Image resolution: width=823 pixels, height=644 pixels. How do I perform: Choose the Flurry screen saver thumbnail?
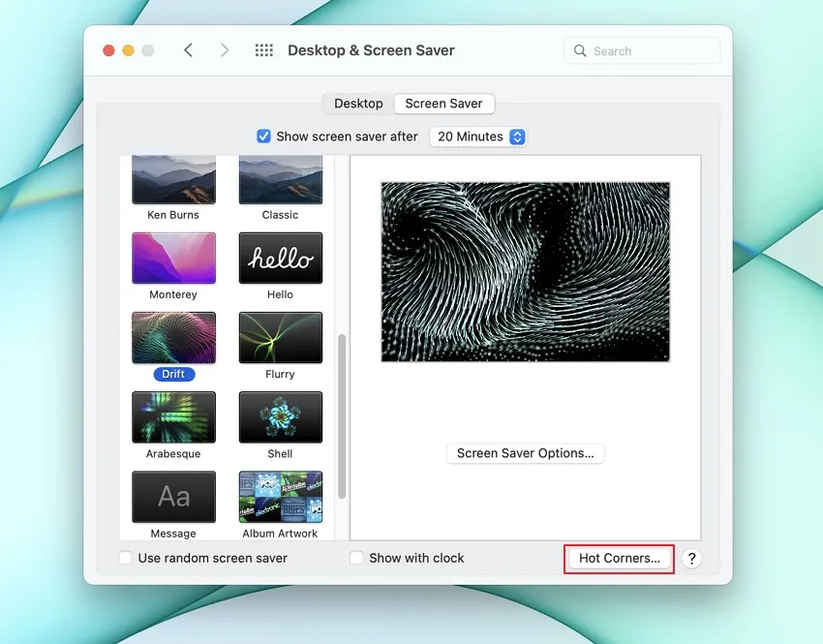click(281, 337)
